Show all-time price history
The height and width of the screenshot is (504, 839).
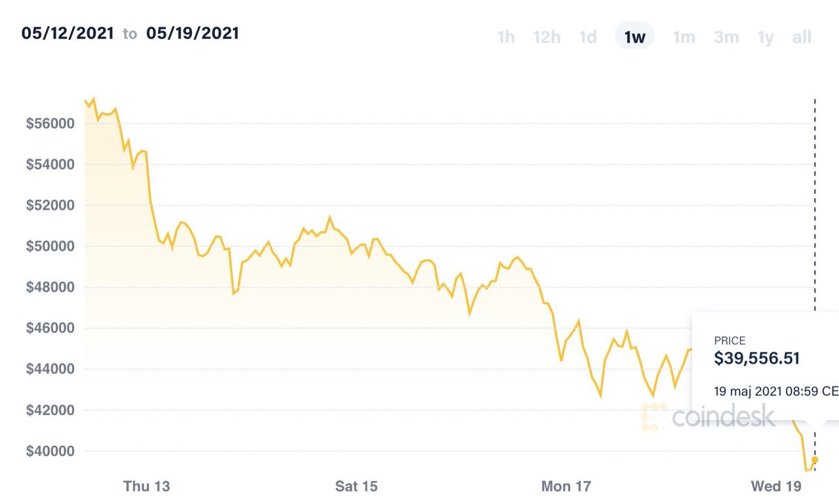coord(802,37)
